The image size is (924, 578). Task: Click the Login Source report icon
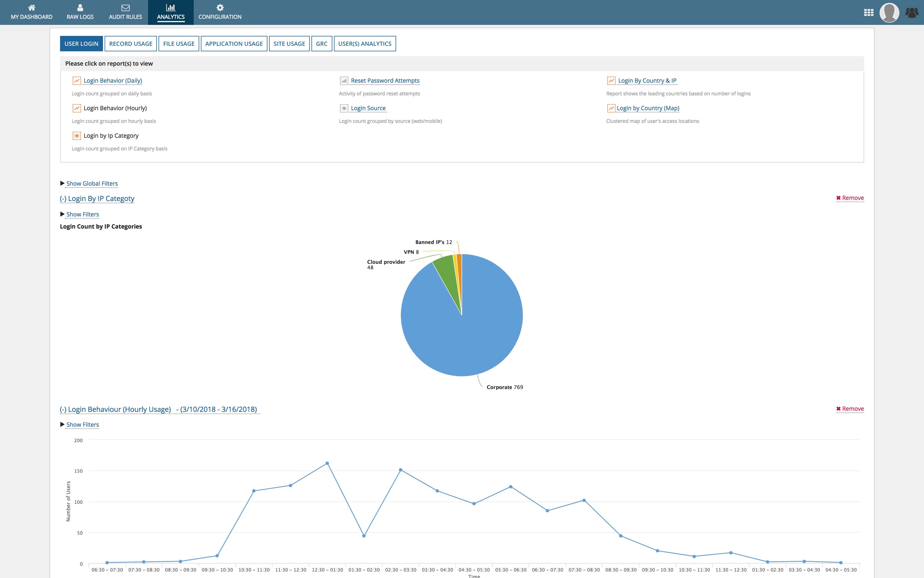tap(344, 108)
